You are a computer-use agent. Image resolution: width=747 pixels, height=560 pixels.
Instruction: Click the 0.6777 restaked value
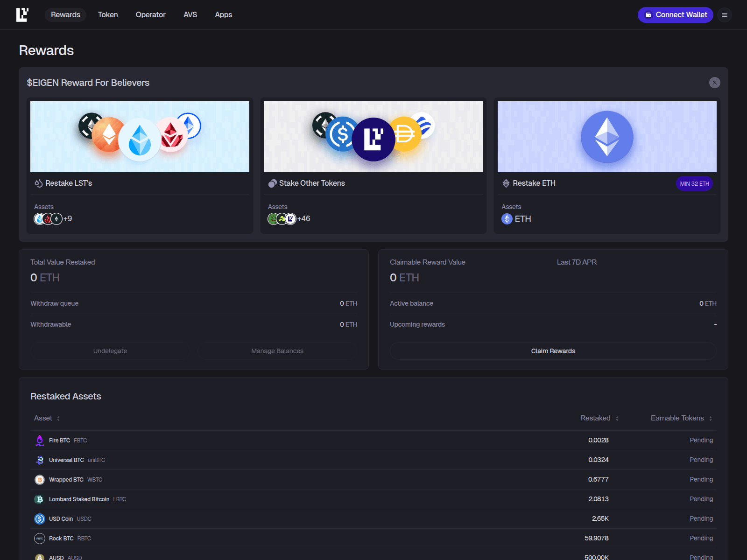pos(598,479)
